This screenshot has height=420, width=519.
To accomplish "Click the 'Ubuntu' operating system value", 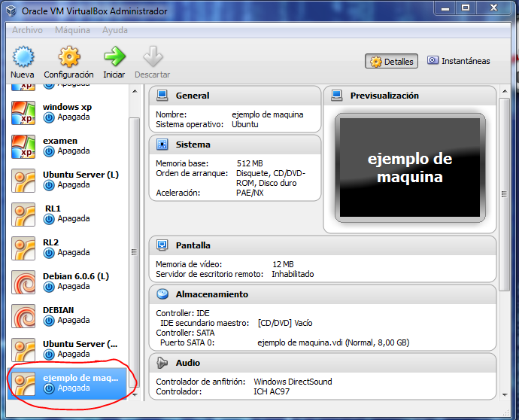I will tap(245, 124).
